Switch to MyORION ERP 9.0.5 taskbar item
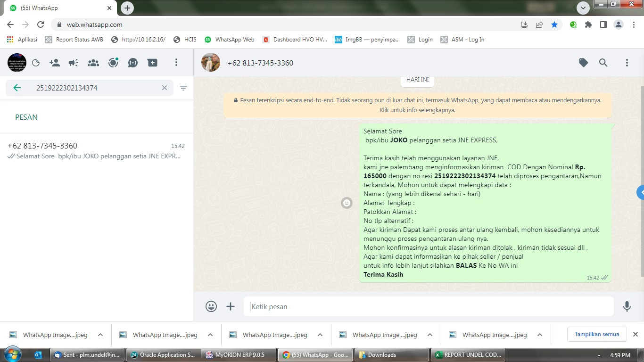The width and height of the screenshot is (644, 362). coord(239,355)
